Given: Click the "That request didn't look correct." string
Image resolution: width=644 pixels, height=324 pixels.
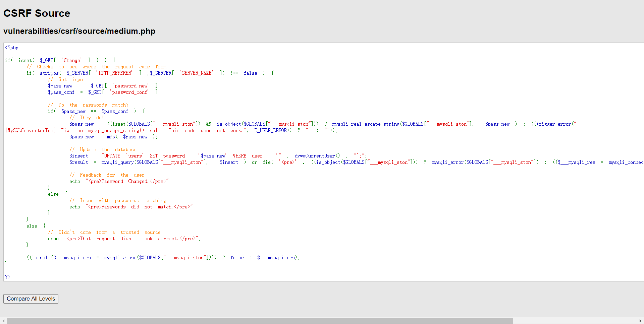Looking at the screenshot, I should (131, 239).
